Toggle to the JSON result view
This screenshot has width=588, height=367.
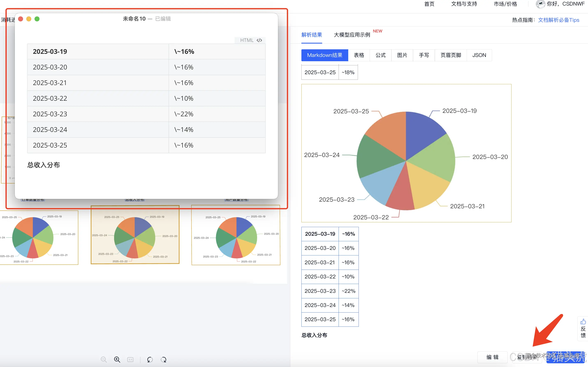[479, 55]
